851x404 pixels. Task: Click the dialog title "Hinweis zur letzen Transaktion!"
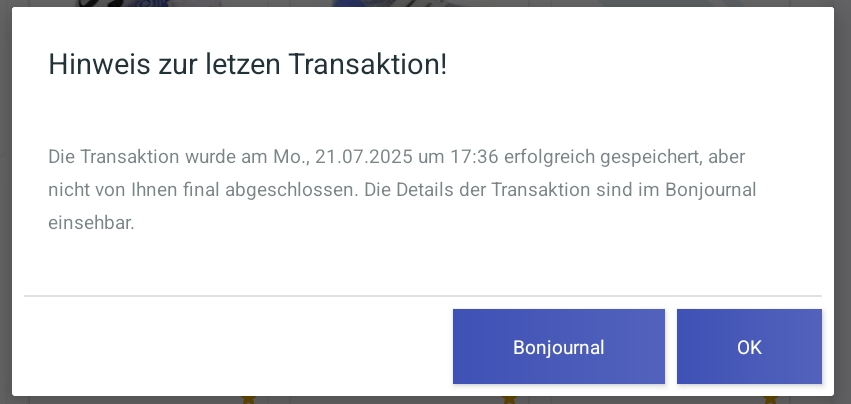pyautogui.click(x=247, y=65)
